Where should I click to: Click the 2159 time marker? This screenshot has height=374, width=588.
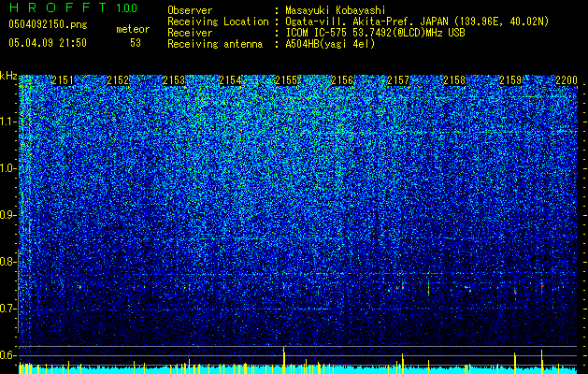point(510,80)
